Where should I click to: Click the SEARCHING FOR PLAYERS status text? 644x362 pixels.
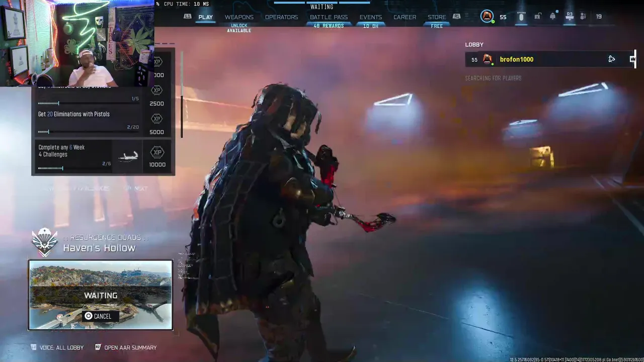tap(493, 78)
